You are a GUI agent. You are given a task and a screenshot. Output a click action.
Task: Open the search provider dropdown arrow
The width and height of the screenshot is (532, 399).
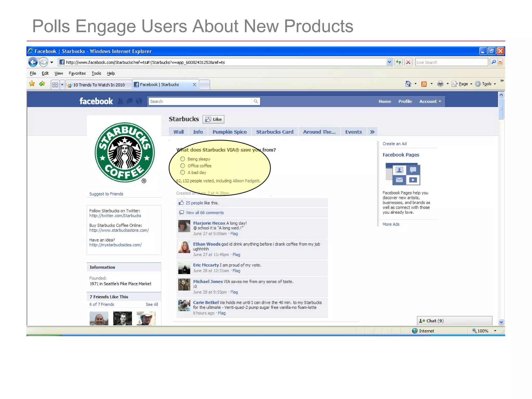click(x=500, y=62)
